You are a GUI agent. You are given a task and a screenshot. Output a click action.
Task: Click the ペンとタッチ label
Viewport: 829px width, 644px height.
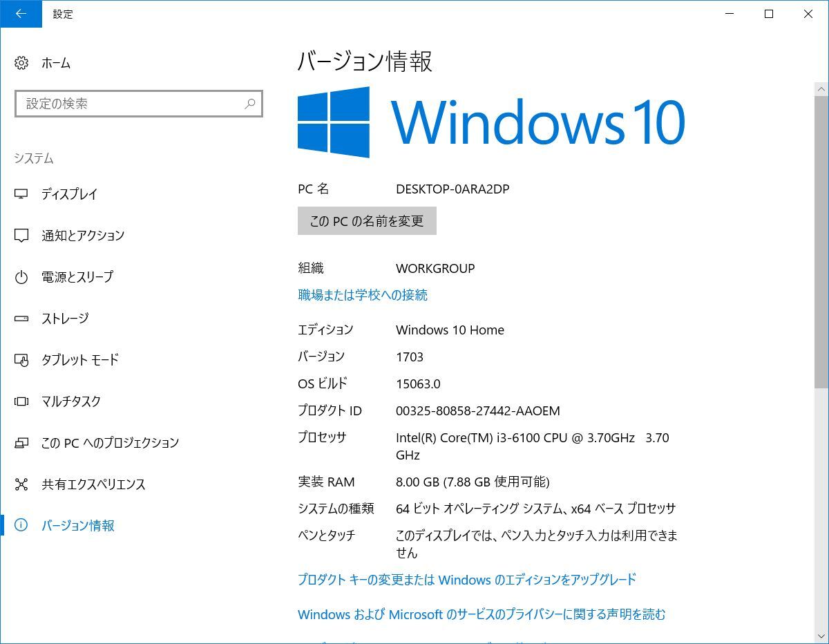(x=327, y=536)
